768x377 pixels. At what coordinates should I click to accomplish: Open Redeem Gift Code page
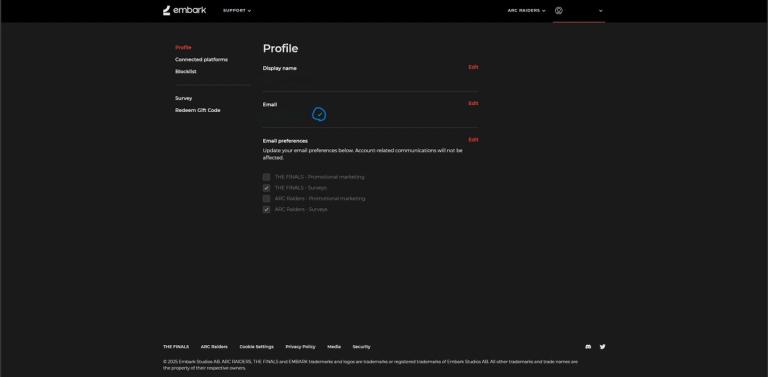pos(197,110)
